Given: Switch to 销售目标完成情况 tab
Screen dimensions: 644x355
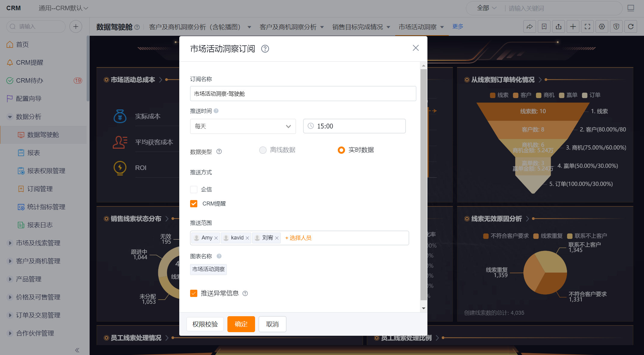Looking at the screenshot, I should (x=358, y=27).
